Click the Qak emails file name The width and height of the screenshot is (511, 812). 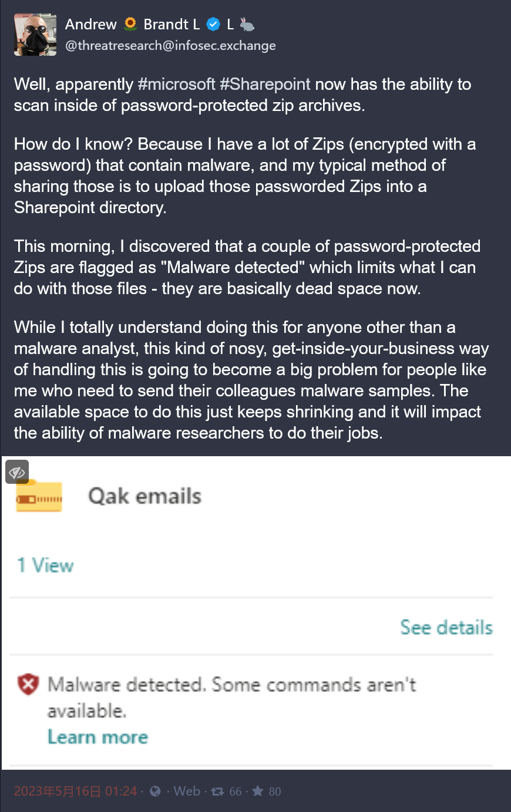tap(144, 497)
